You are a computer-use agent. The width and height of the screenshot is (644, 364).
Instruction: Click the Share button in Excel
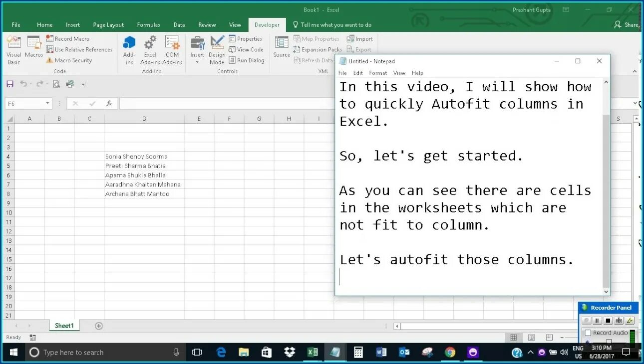pyautogui.click(x=627, y=25)
